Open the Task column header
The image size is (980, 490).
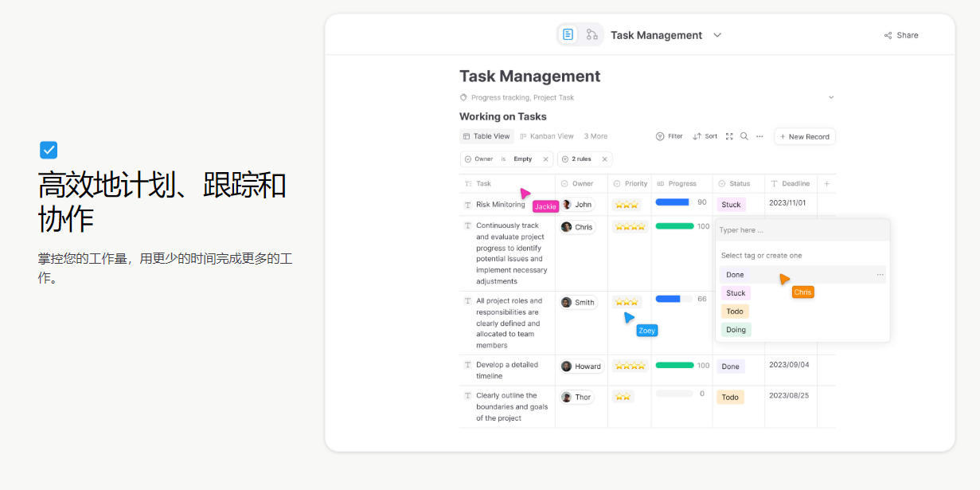pos(507,183)
